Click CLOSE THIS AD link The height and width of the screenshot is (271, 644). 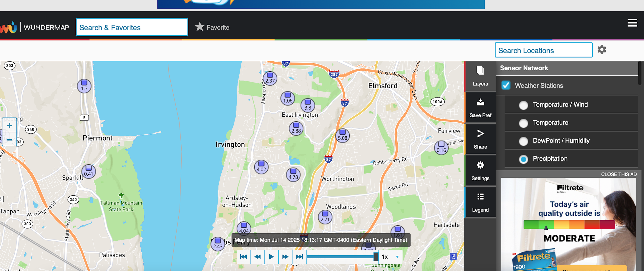[x=619, y=174]
